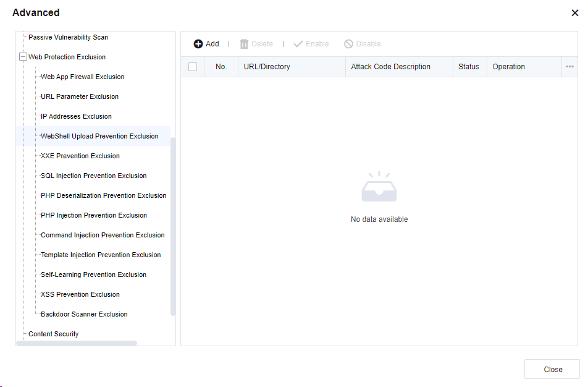This screenshot has width=588, height=387.
Task: Open the column options ellipsis icon
Action: (x=569, y=67)
